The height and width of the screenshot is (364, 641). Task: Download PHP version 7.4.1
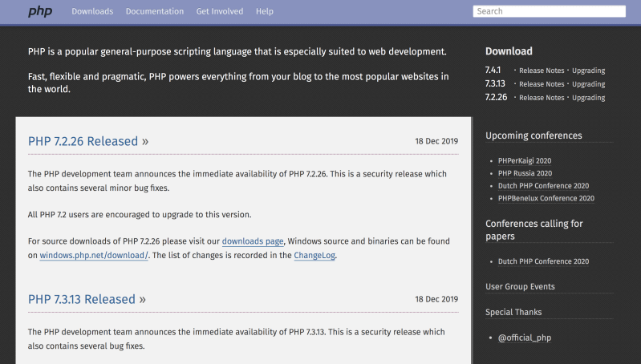pyautogui.click(x=493, y=71)
